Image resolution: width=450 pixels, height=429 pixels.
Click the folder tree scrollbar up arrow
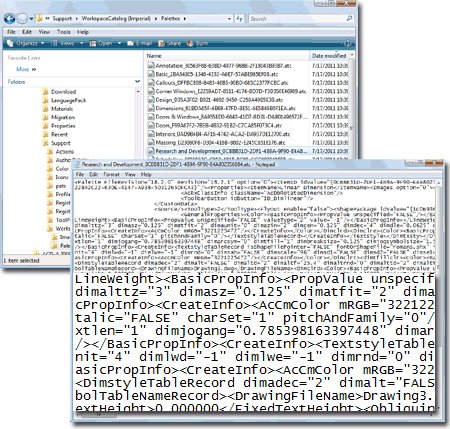pyautogui.click(x=139, y=91)
